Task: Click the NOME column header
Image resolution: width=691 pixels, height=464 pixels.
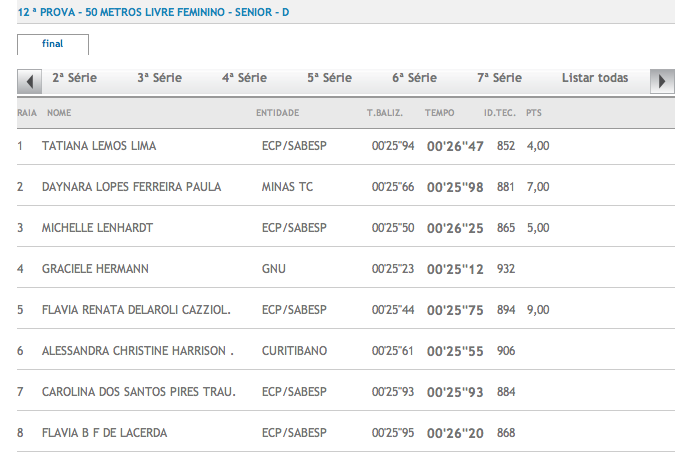Action: coord(60,113)
